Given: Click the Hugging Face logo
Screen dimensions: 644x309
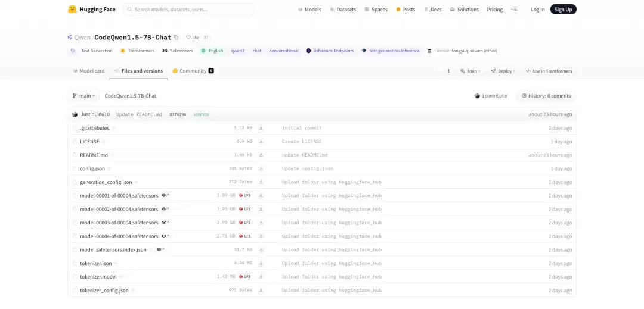Looking at the screenshot, I should point(92,9).
